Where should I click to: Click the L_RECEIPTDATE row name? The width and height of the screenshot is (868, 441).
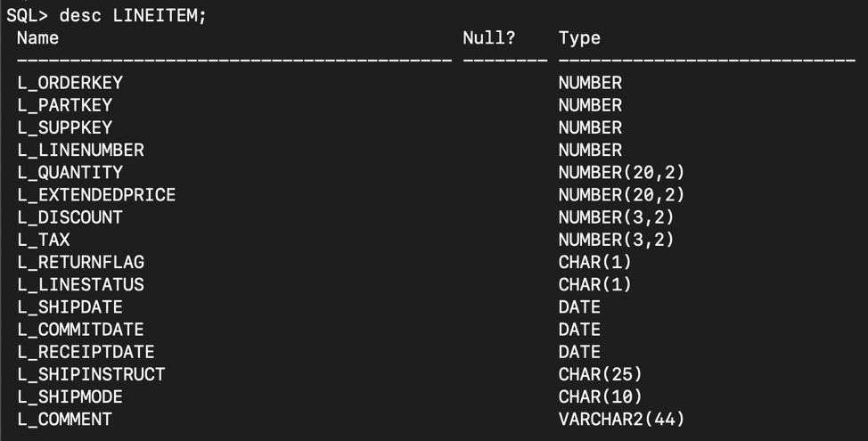[x=86, y=352]
